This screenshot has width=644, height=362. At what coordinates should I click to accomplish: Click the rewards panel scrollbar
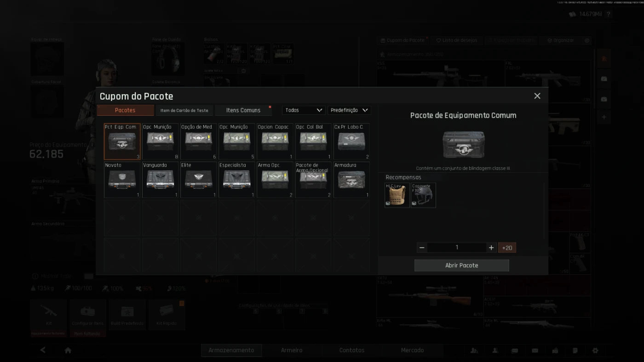[x=545, y=211]
